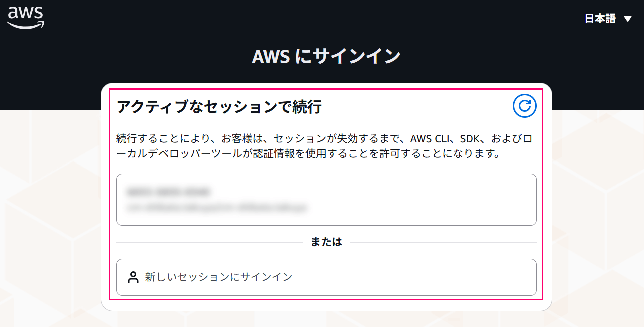The image size is (644, 327).
Task: Select the AWS logo in the header
Action: [25, 18]
